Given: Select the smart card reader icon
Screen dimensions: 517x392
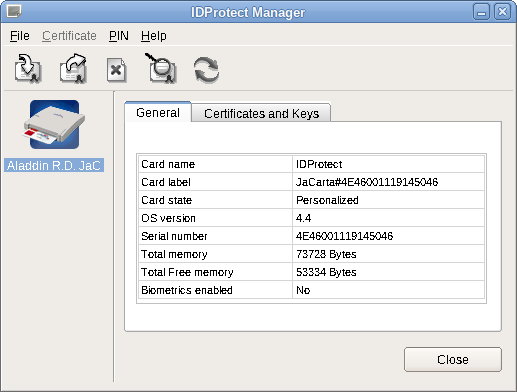Looking at the screenshot, I should [x=54, y=124].
